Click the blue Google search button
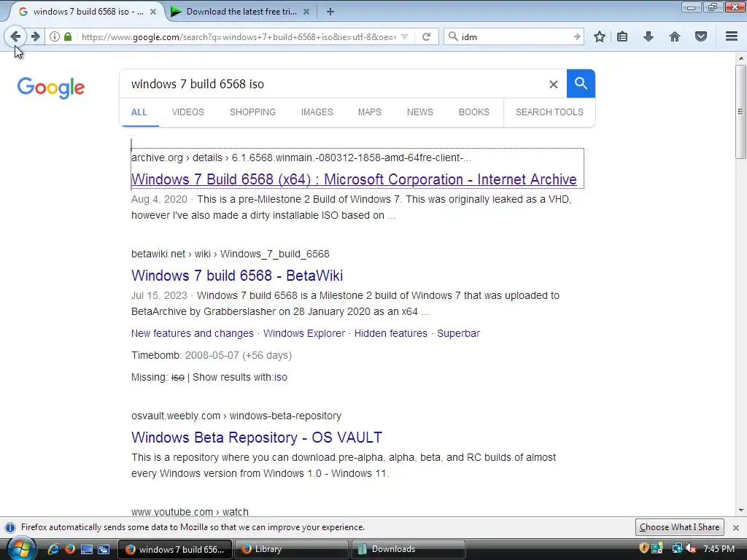Image resolution: width=747 pixels, height=560 pixels. [581, 84]
